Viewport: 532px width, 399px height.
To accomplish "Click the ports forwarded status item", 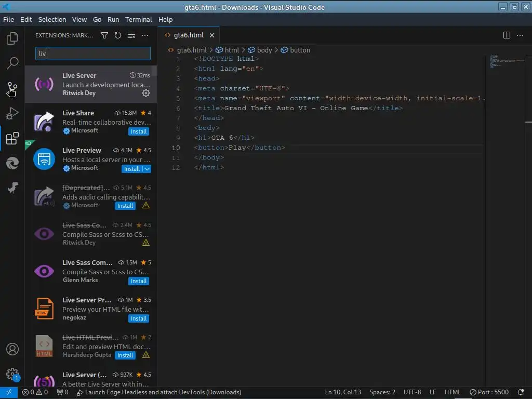I will click(62, 392).
